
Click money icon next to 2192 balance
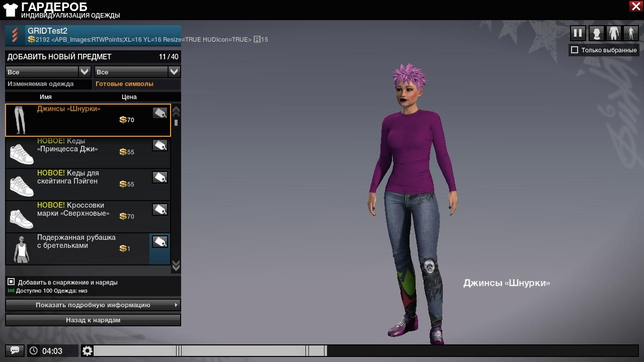31,39
